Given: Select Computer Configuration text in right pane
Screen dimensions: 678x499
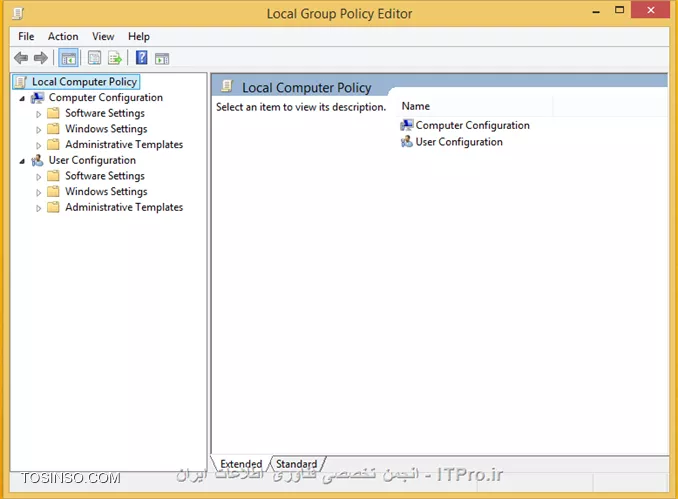Looking at the screenshot, I should click(473, 125).
